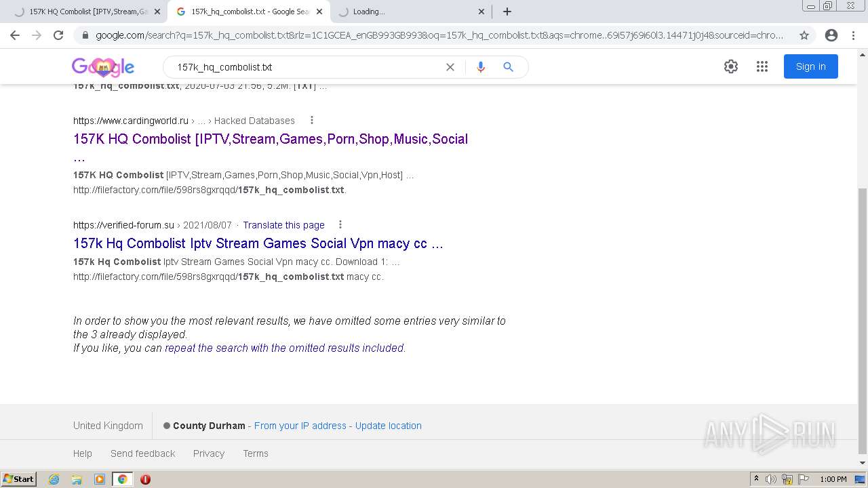
Task: Open the network tray icon
Action: pyautogui.click(x=787, y=479)
